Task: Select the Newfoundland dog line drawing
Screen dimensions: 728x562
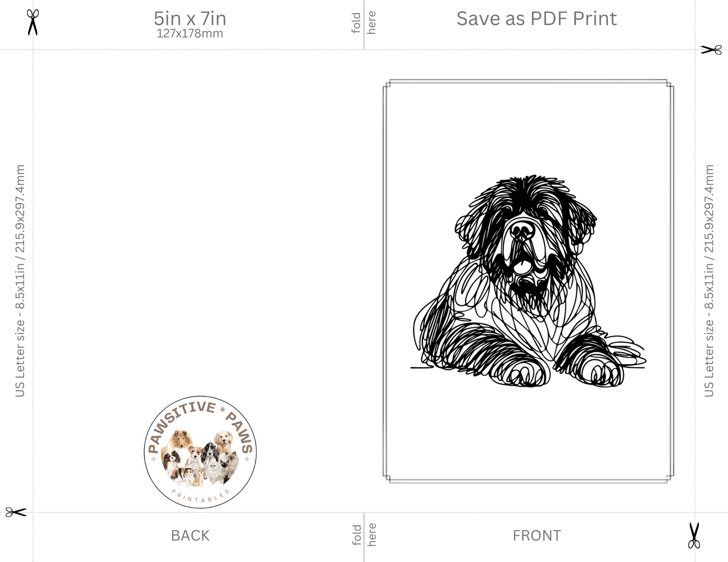Action: (528, 281)
